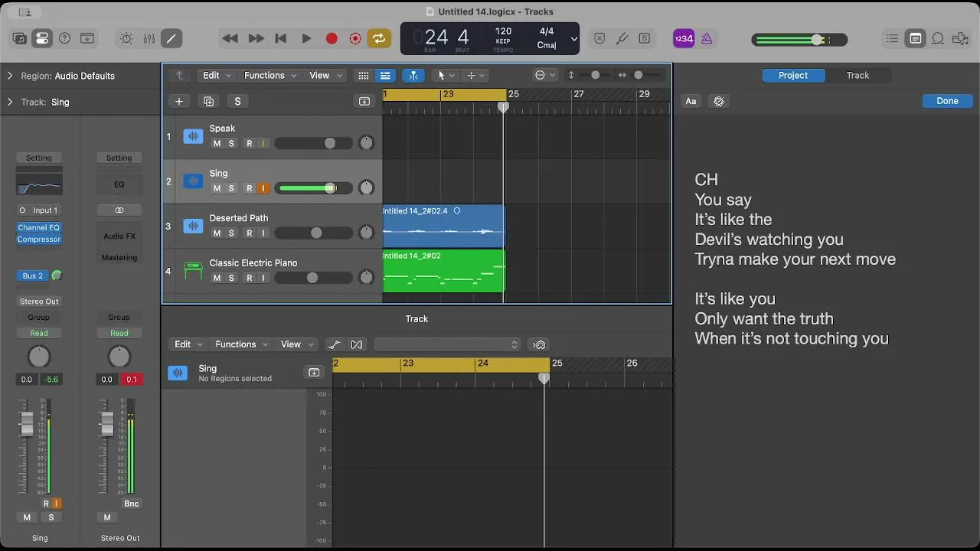Switch to the Project notes tab
This screenshot has width=980, height=551.
(793, 75)
